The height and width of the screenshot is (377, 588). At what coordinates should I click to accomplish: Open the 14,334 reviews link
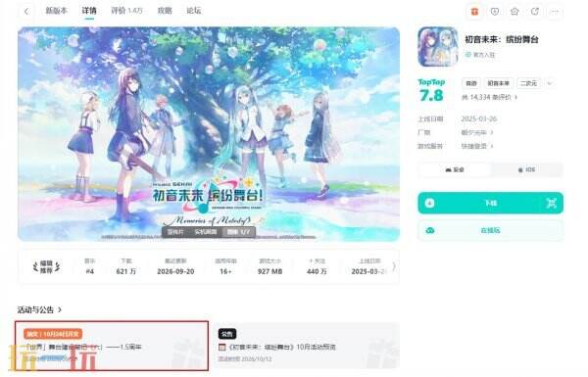pyautogui.click(x=489, y=98)
